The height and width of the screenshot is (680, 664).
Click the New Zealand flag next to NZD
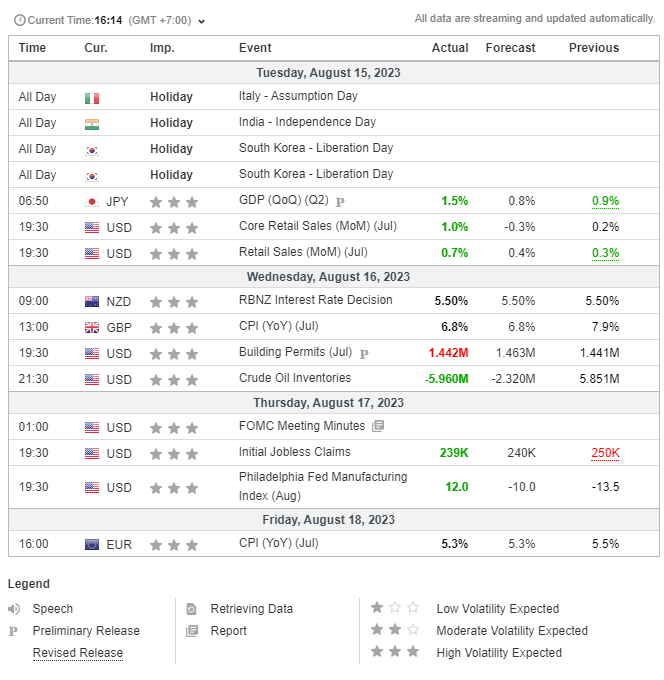coord(92,301)
